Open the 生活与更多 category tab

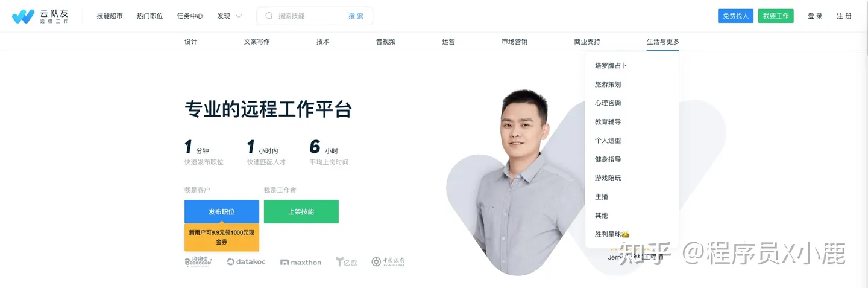pos(663,42)
